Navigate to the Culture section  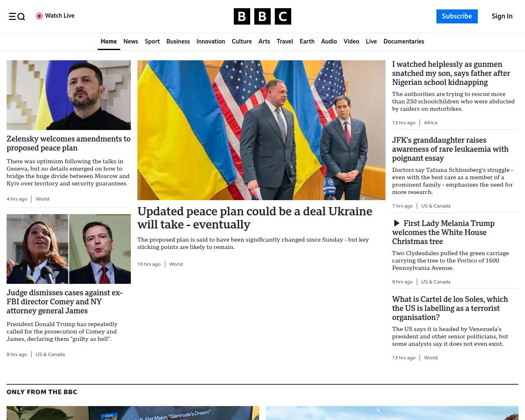point(242,41)
